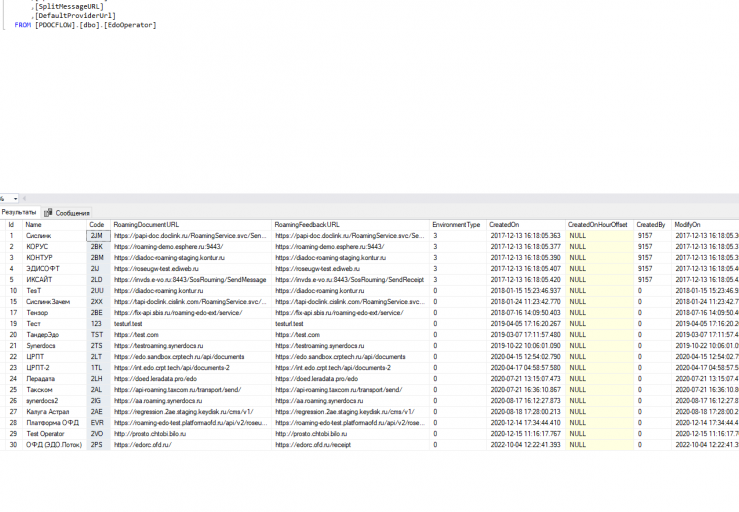Click the Code cell 2PS
Screen dimensions: 739x512
99,445
